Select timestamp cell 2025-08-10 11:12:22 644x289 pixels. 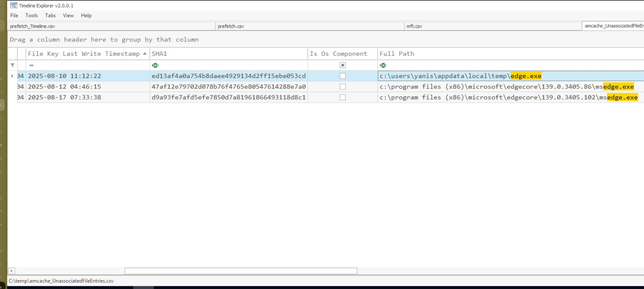[x=88, y=76]
